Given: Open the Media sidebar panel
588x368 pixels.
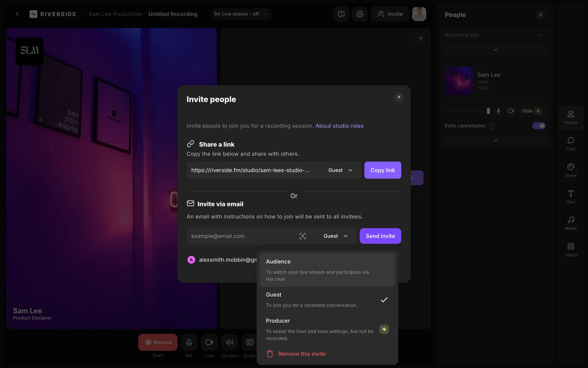Looking at the screenshot, I should [571, 223].
